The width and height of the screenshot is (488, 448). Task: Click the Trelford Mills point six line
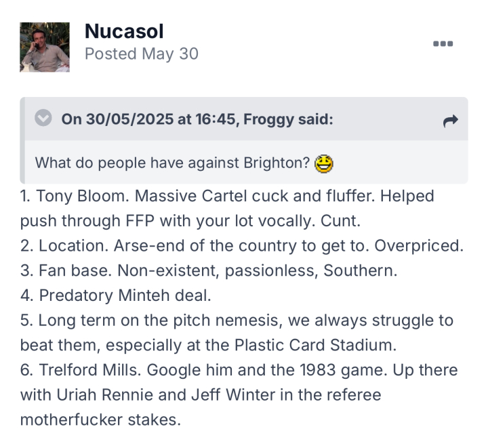pos(239,370)
